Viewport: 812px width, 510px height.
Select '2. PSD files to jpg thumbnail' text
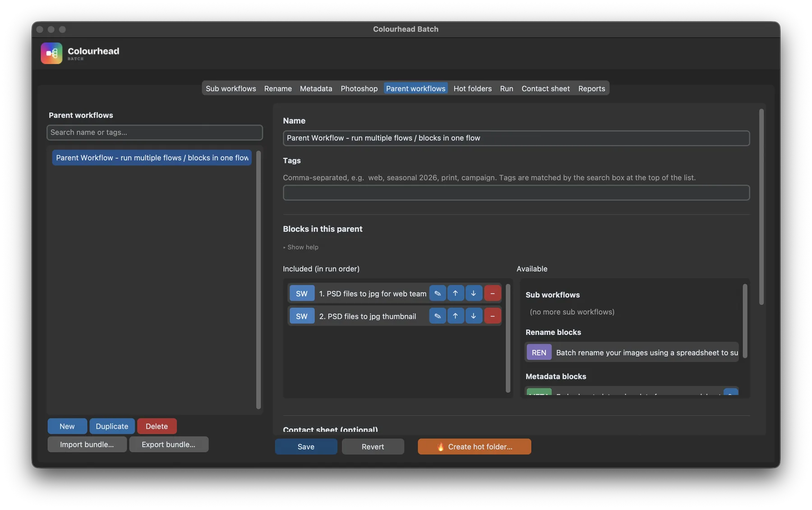point(368,316)
